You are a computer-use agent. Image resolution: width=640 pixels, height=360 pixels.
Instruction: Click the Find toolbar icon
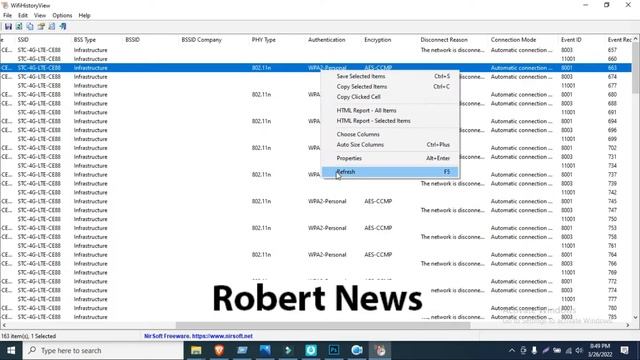[52, 27]
